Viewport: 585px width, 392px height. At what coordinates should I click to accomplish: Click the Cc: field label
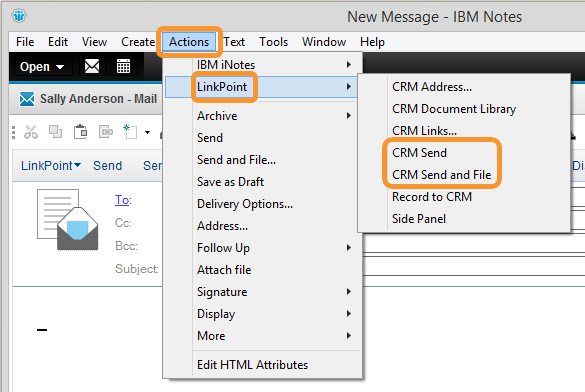tap(123, 223)
